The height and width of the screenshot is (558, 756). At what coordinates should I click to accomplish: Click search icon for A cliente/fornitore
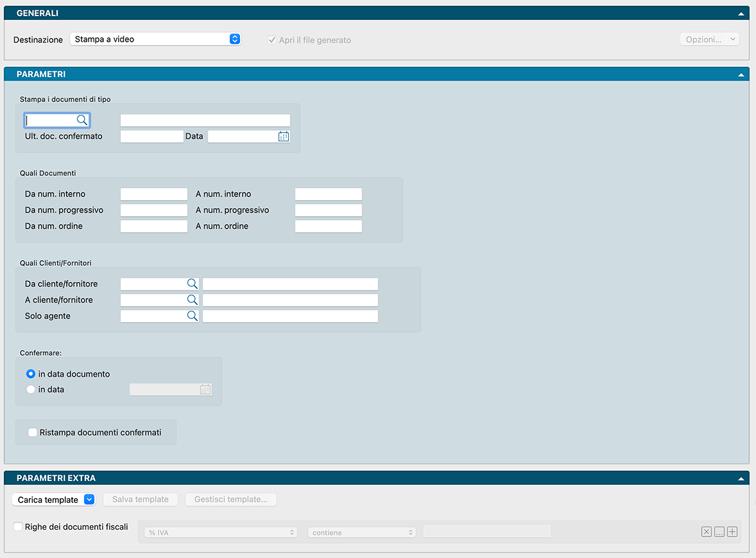pyautogui.click(x=192, y=300)
